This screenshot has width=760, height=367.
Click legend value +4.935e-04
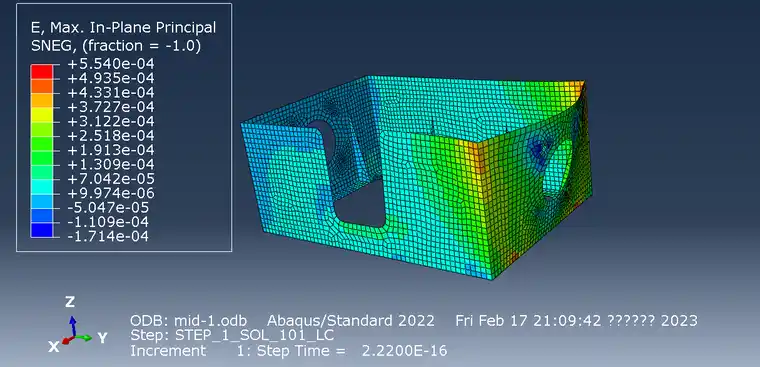(x=112, y=78)
